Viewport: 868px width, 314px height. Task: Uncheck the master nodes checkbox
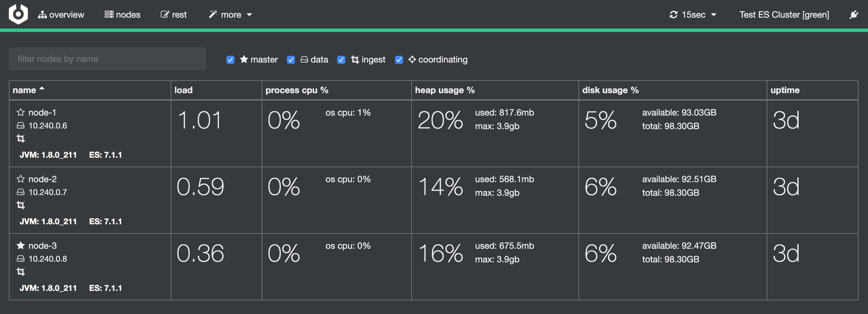[x=230, y=60]
